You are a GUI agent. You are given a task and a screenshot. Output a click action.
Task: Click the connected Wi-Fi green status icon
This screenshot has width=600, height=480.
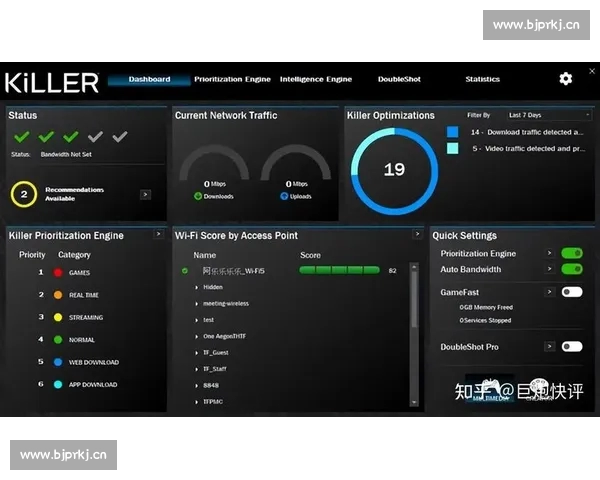(x=185, y=270)
